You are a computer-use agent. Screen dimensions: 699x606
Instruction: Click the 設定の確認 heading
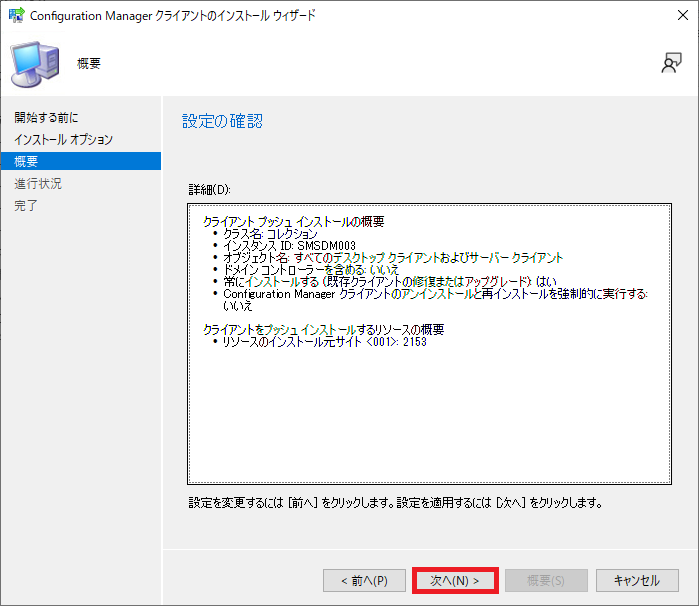[222, 121]
